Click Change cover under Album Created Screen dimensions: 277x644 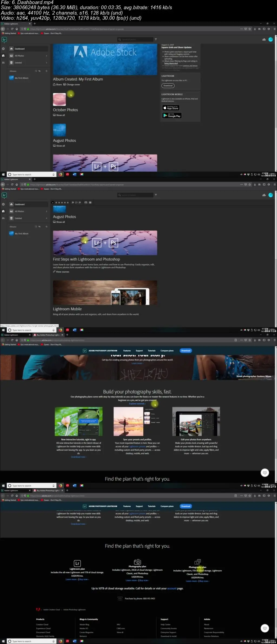pos(72,84)
